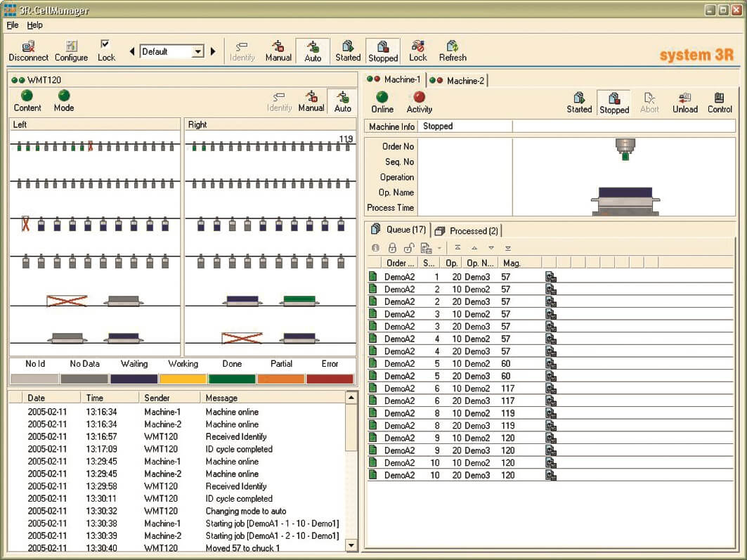Open the dropdown arrow beside queue copy icon
Screen dimensions: 747x560
click(x=439, y=248)
